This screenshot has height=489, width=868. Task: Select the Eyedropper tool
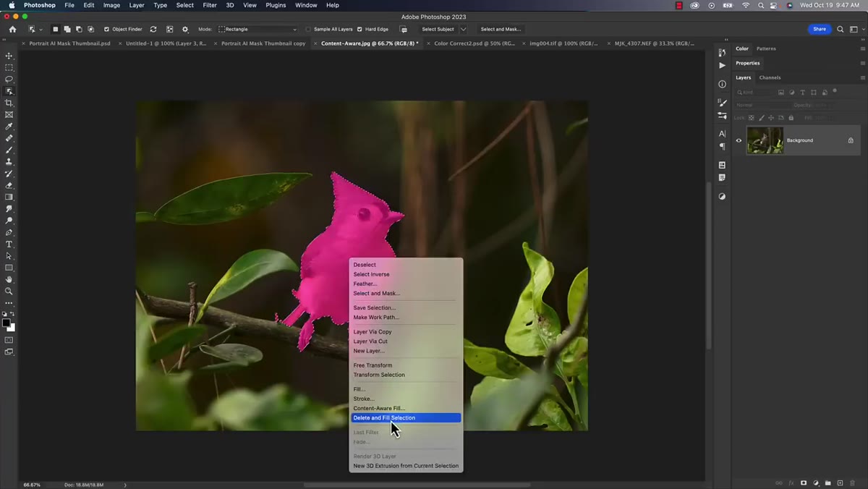(9, 127)
